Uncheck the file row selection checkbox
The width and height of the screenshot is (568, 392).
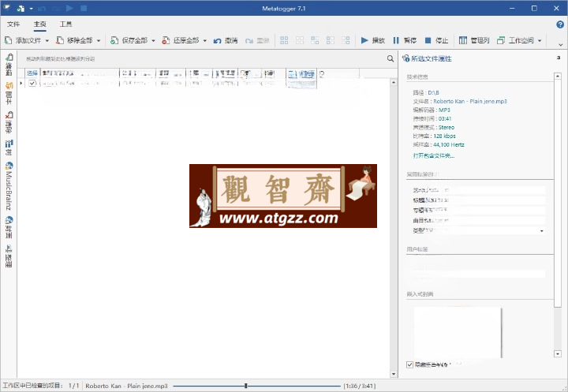tap(32, 83)
